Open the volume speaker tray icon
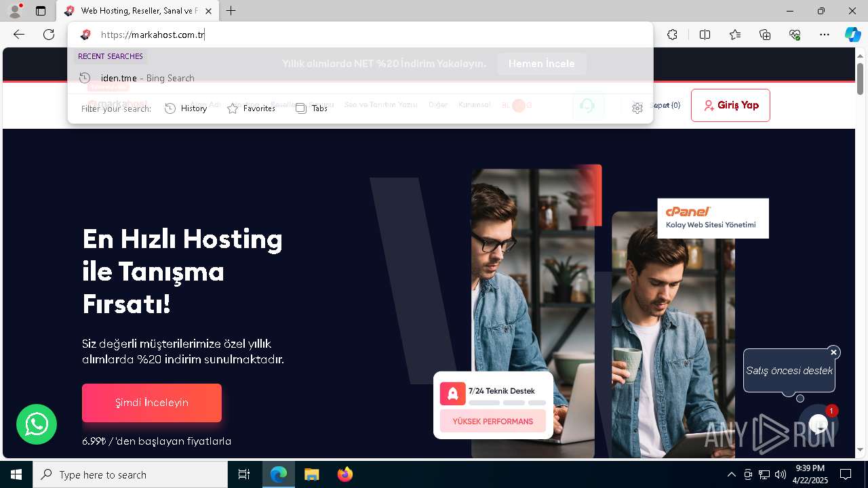 click(x=781, y=474)
